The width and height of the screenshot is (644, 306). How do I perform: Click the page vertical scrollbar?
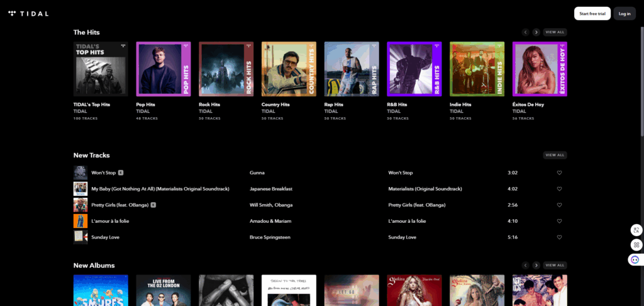(x=642, y=81)
